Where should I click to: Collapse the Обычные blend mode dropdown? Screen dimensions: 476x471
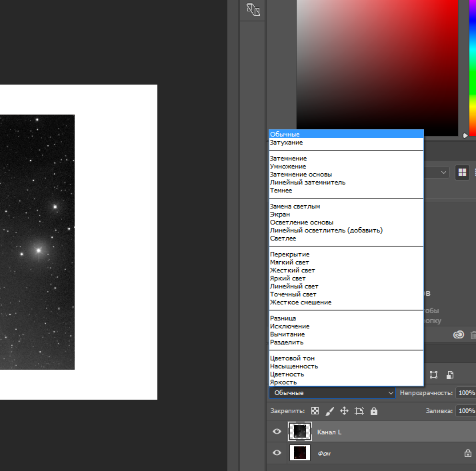[333, 393]
